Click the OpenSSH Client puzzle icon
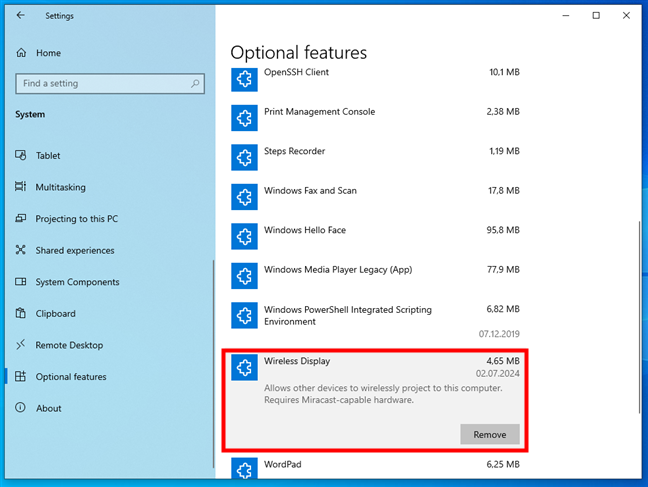648x487 pixels. point(244,79)
